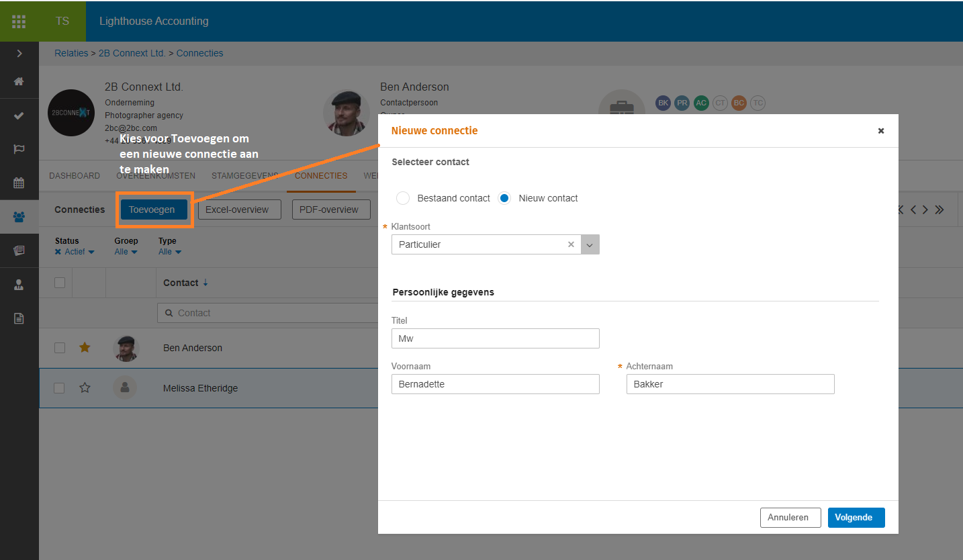
Task: Click the Volgende button
Action: (856, 518)
